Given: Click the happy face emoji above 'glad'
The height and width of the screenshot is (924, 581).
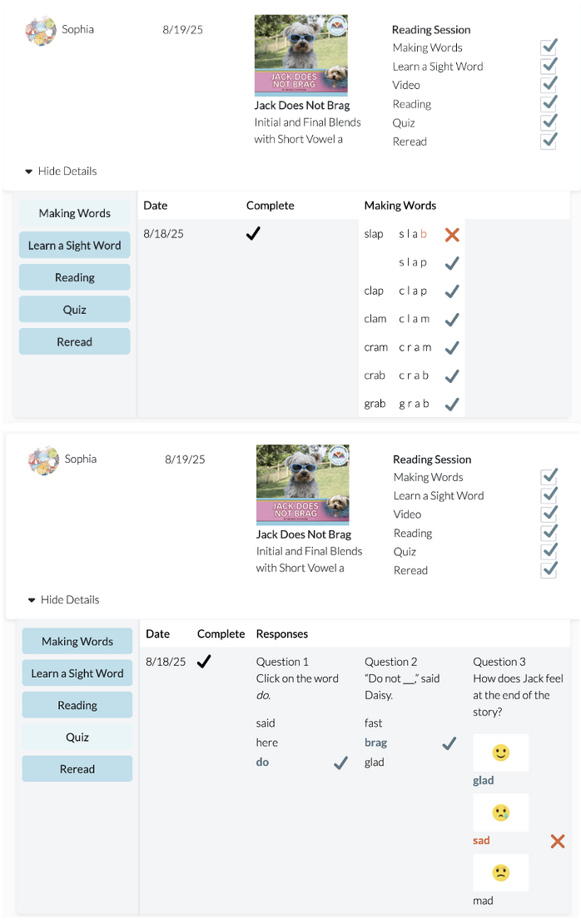Looking at the screenshot, I should click(500, 753).
